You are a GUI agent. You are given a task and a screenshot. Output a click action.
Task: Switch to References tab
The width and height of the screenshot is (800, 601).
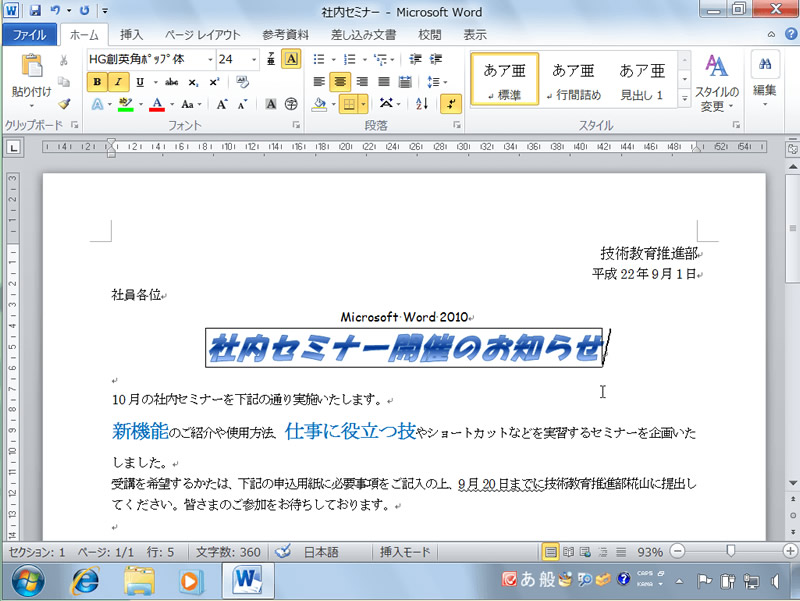[x=285, y=35]
